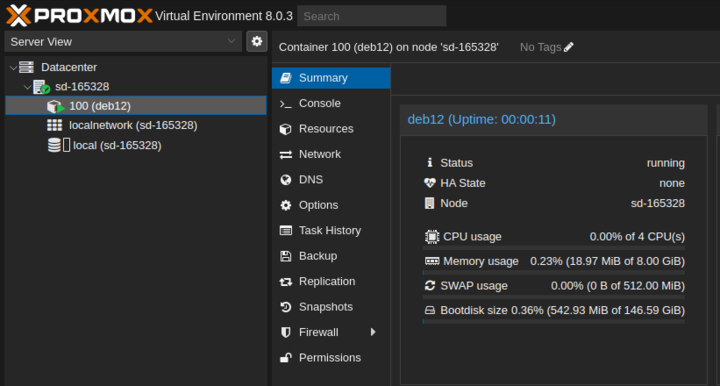Click the Permissions unlock icon
This screenshot has width=720, height=386.
click(x=286, y=358)
